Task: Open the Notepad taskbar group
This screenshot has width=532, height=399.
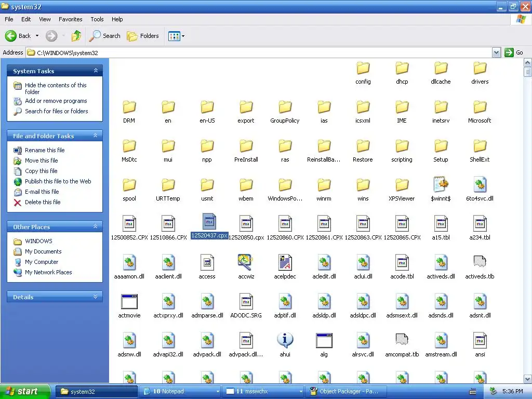Action: pos(181,392)
